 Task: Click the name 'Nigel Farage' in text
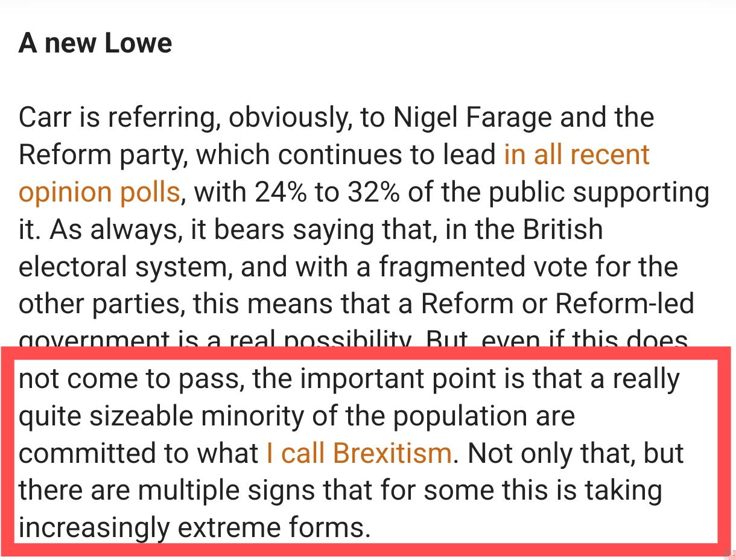(472, 117)
